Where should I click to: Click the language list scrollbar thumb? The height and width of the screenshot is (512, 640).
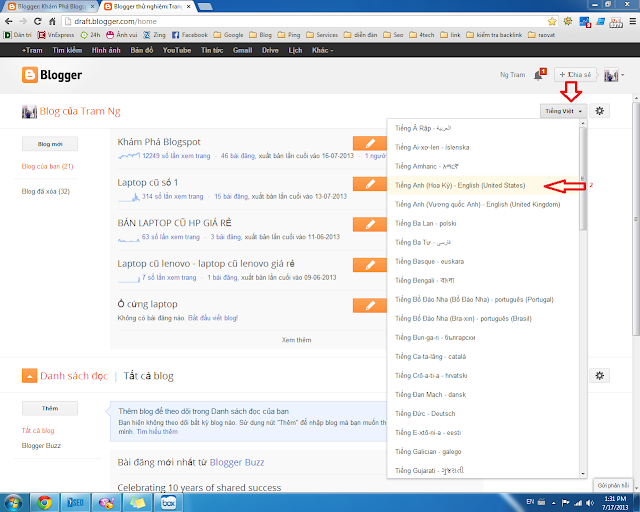[583, 179]
